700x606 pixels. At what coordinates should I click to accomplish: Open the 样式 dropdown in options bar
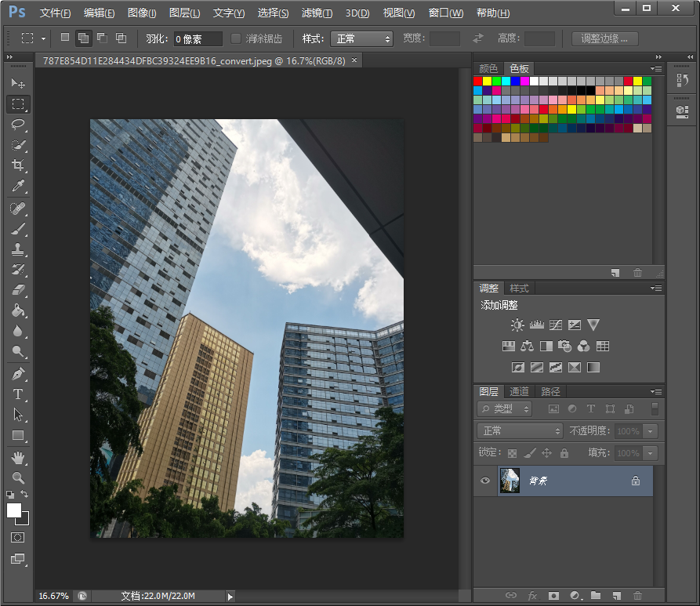pyautogui.click(x=361, y=38)
